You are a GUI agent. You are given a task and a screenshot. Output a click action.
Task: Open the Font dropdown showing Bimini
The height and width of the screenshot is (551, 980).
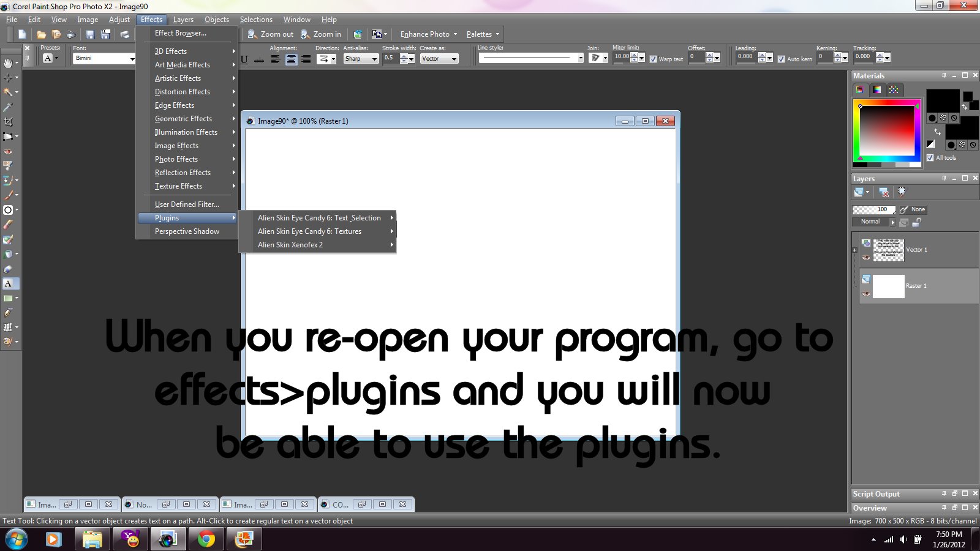[x=132, y=58]
